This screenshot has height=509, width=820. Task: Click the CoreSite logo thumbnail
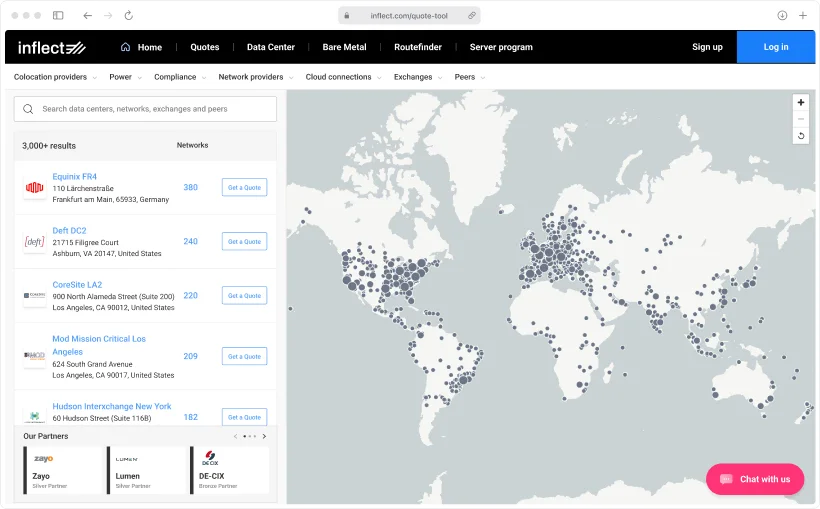[x=35, y=296]
